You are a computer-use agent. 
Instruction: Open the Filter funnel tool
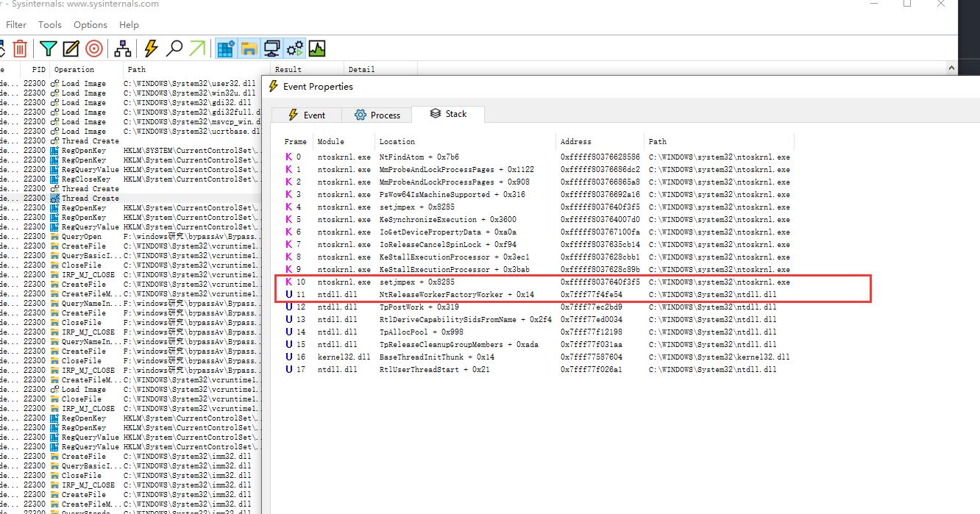click(x=48, y=49)
